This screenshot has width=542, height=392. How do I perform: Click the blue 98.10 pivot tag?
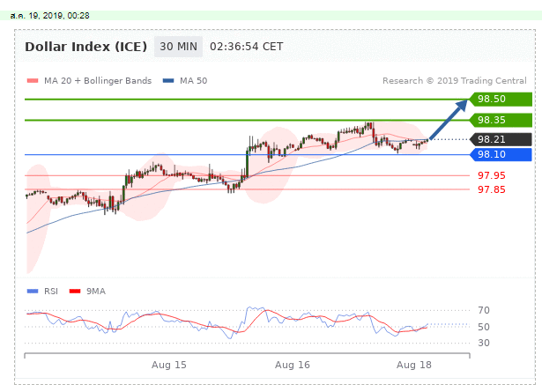click(x=501, y=154)
